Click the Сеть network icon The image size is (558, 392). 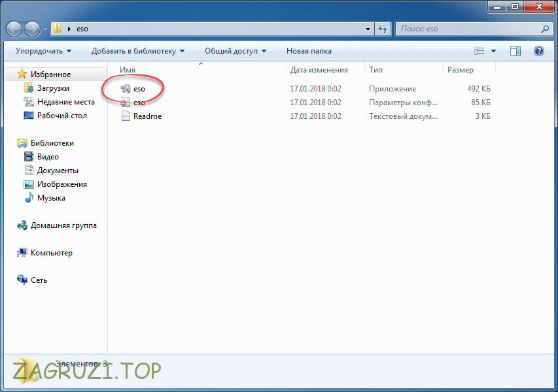[22, 280]
